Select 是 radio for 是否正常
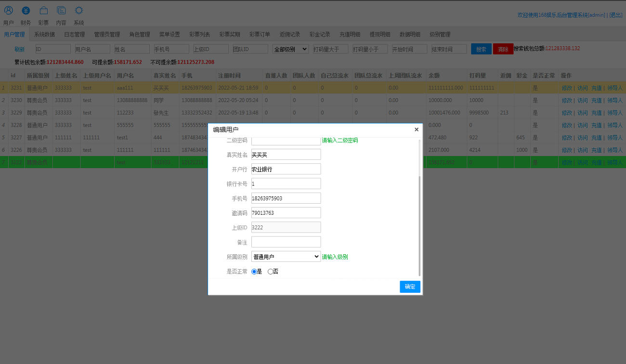 coord(254,272)
